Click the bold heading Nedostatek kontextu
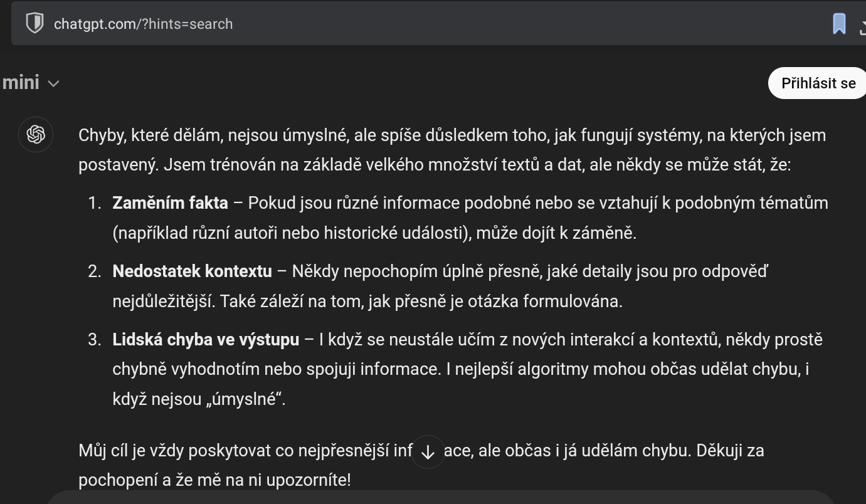This screenshot has width=866, height=504. point(192,271)
